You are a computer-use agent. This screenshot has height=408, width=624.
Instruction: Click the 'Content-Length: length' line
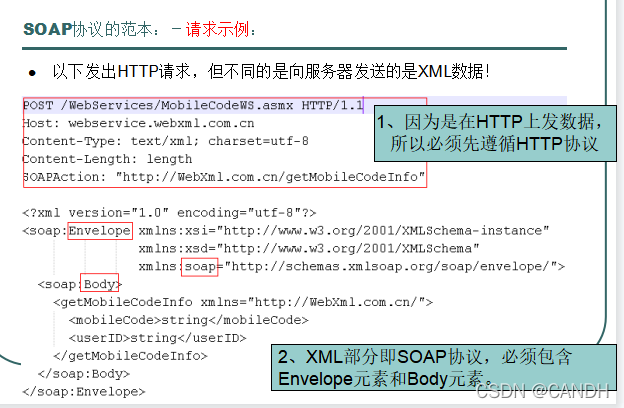[x=107, y=159]
